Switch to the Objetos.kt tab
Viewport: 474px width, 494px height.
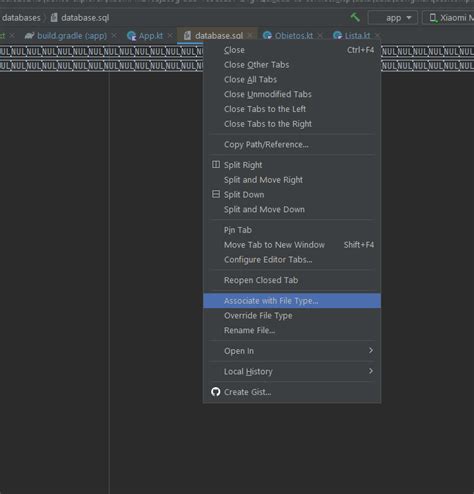point(294,36)
